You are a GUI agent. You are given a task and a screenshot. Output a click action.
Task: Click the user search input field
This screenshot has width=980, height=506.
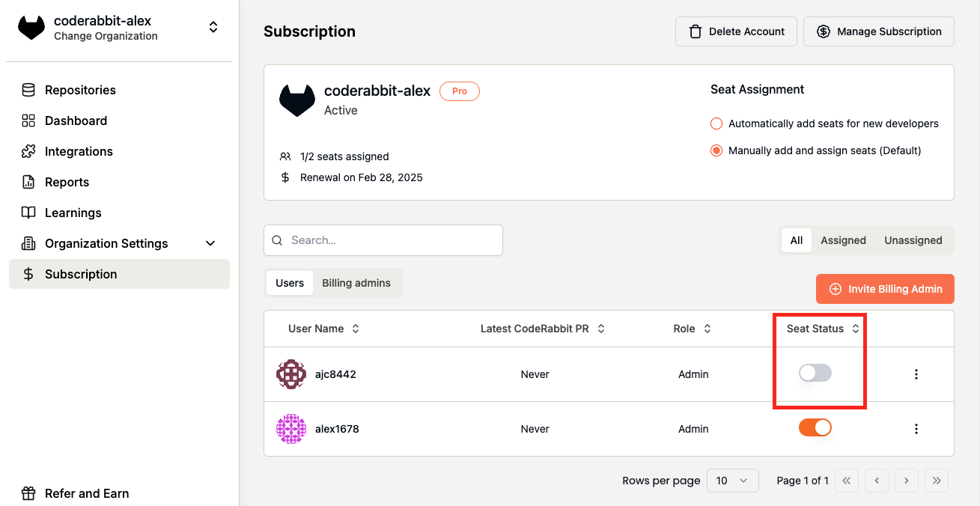[x=389, y=240]
